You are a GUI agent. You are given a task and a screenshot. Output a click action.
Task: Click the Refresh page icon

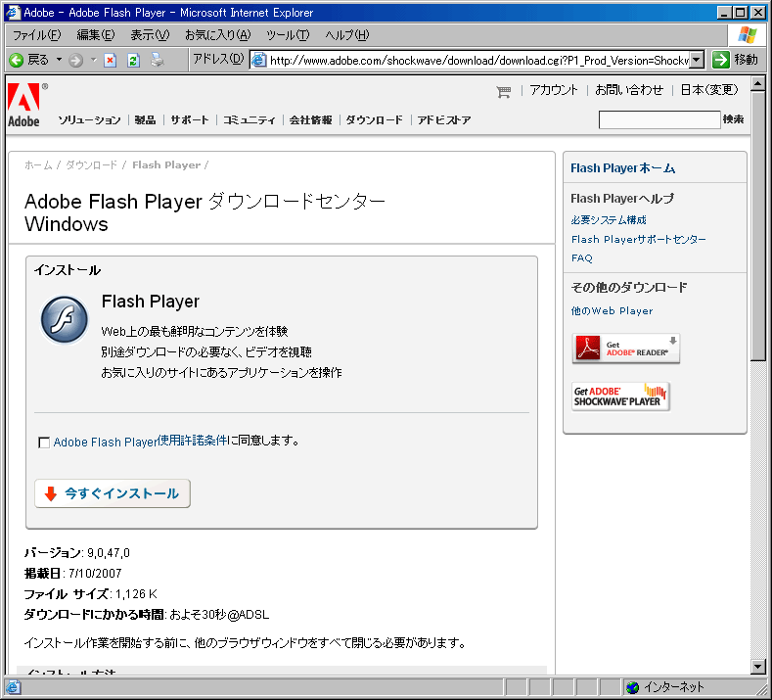(x=133, y=60)
